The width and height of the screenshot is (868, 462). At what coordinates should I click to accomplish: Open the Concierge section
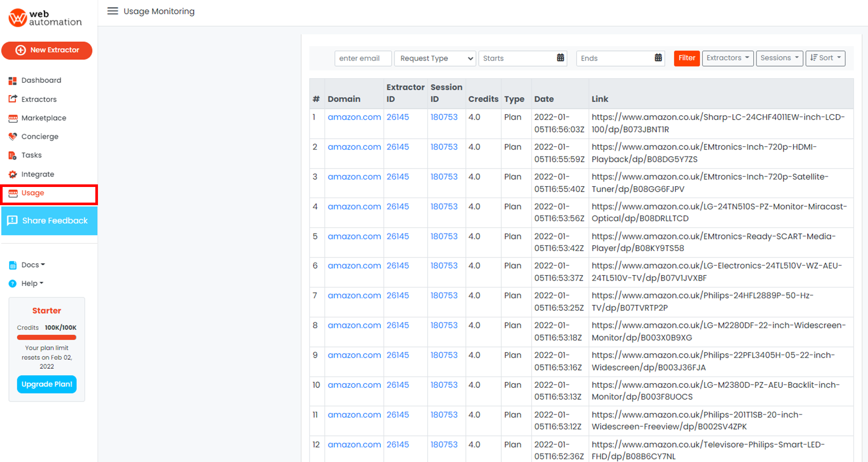(x=40, y=137)
